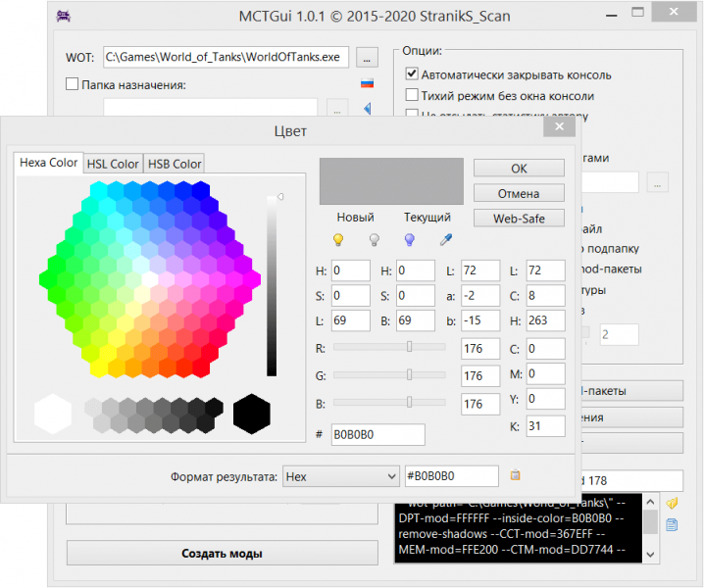Click the Russian flag language icon
This screenshot has height=588, width=704.
click(368, 84)
